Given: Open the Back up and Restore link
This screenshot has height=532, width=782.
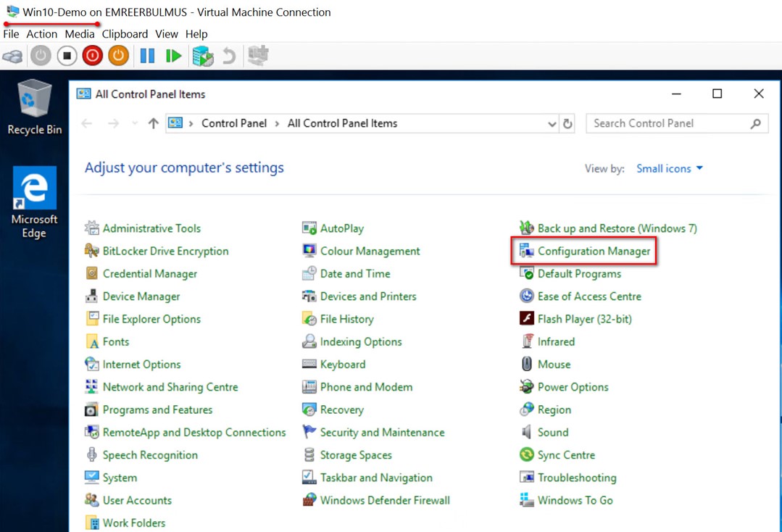Looking at the screenshot, I should coord(617,228).
